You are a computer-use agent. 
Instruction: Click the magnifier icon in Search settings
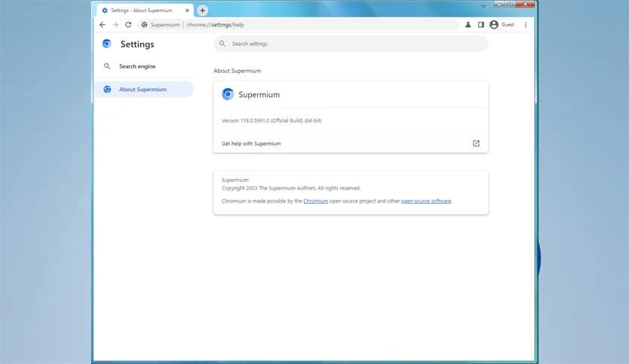tap(222, 44)
